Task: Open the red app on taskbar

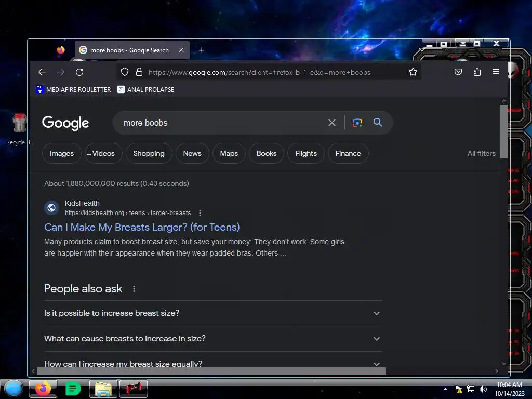Action: tap(134, 389)
